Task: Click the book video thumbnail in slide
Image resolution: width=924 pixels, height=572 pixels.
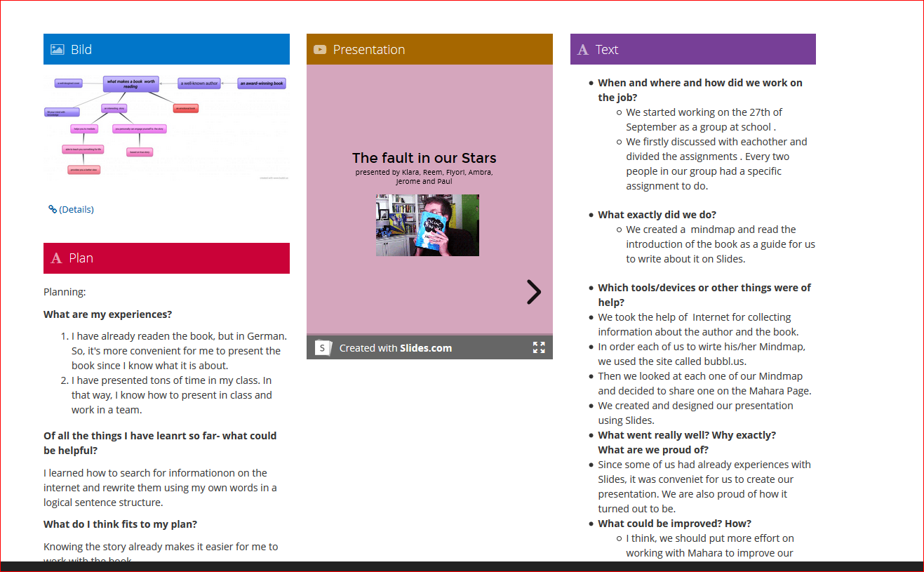Action: [x=427, y=225]
